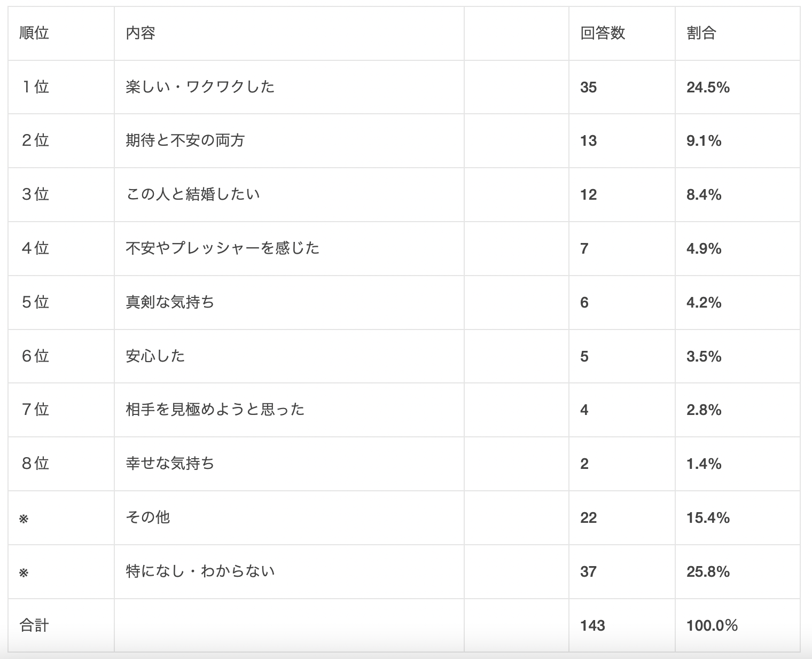The width and height of the screenshot is (812, 659).
Task: Click 特になし・わからない text
Action: (x=200, y=571)
